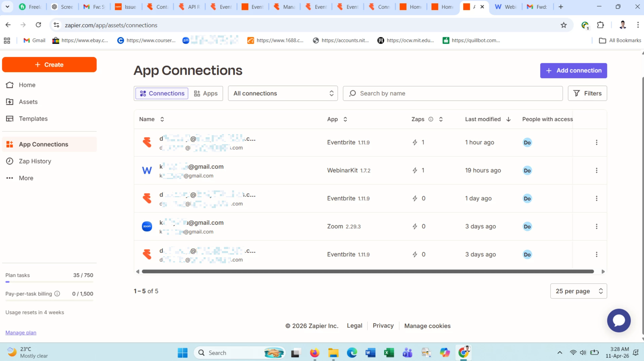
Task: Open the 25 per page dropdown
Action: click(578, 291)
